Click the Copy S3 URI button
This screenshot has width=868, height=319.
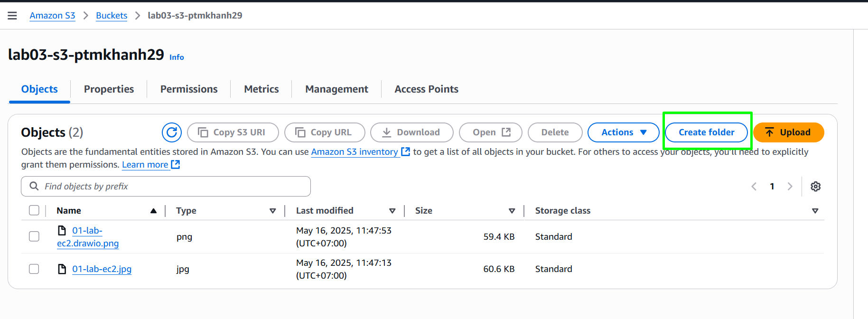click(x=233, y=132)
